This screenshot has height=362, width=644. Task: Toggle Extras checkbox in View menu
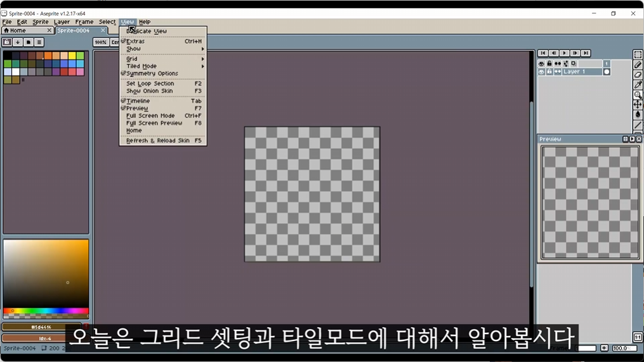[162, 41]
